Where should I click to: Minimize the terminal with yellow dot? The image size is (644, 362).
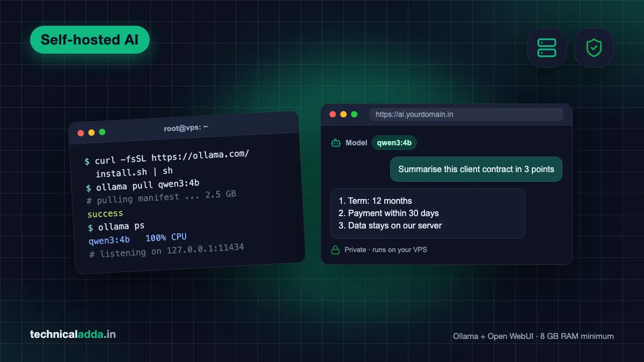click(x=91, y=132)
